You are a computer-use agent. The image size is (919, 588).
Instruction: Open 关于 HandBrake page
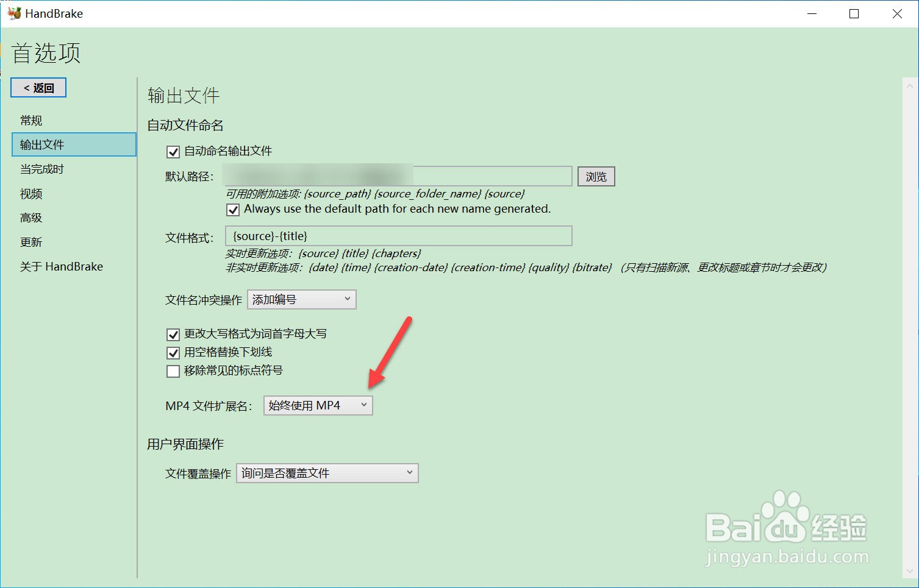(x=62, y=266)
